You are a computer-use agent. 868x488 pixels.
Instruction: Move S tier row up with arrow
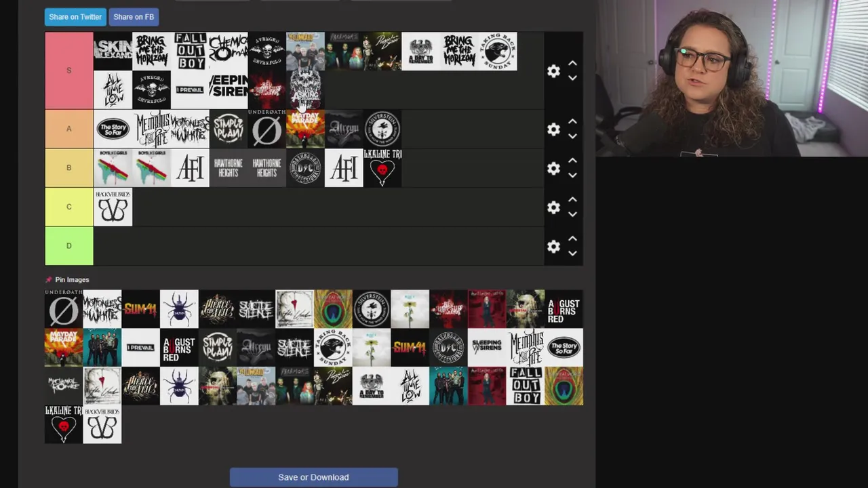(572, 64)
